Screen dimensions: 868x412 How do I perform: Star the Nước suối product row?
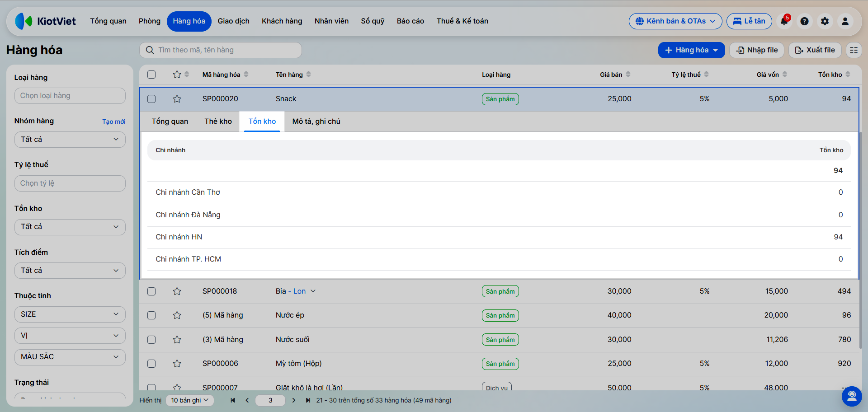click(177, 340)
